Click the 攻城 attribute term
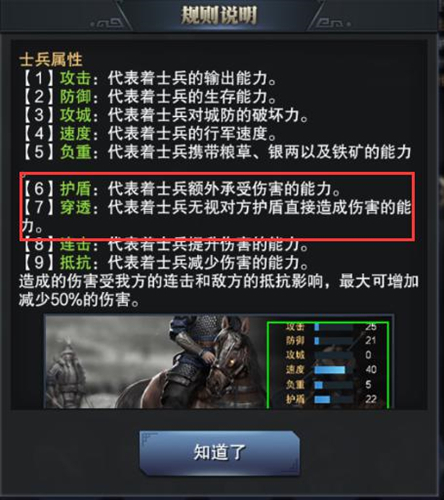 pos(76,115)
